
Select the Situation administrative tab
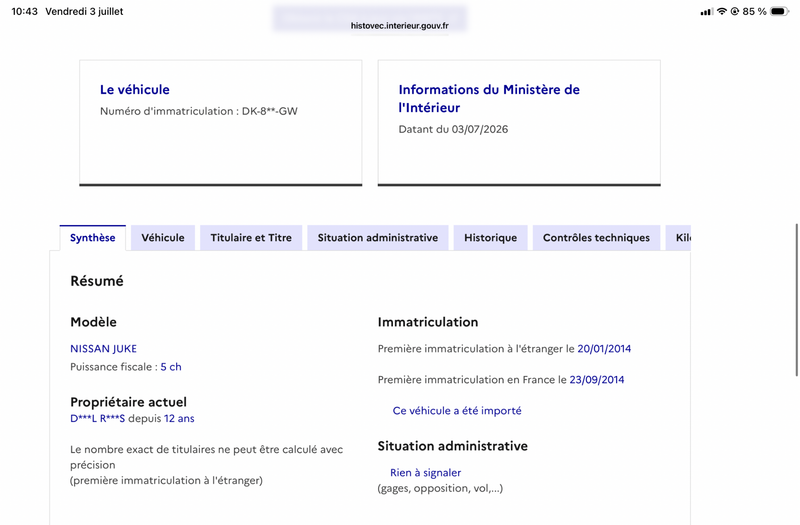(378, 238)
